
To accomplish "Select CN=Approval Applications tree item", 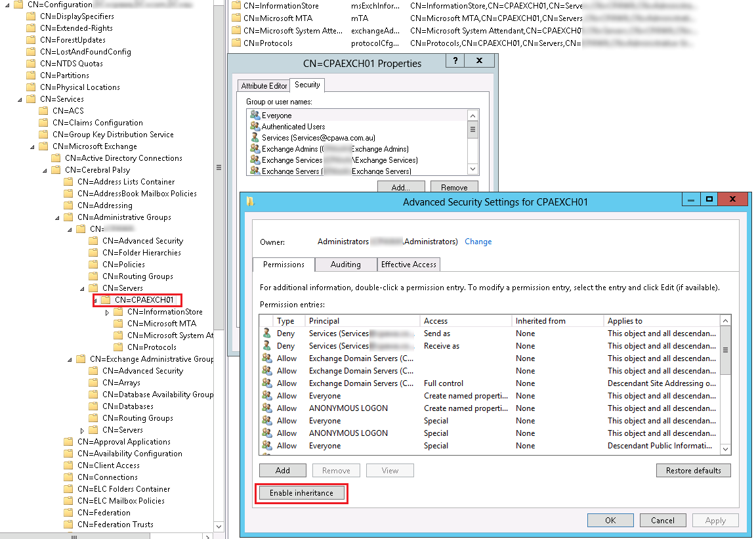I will pos(124,442).
